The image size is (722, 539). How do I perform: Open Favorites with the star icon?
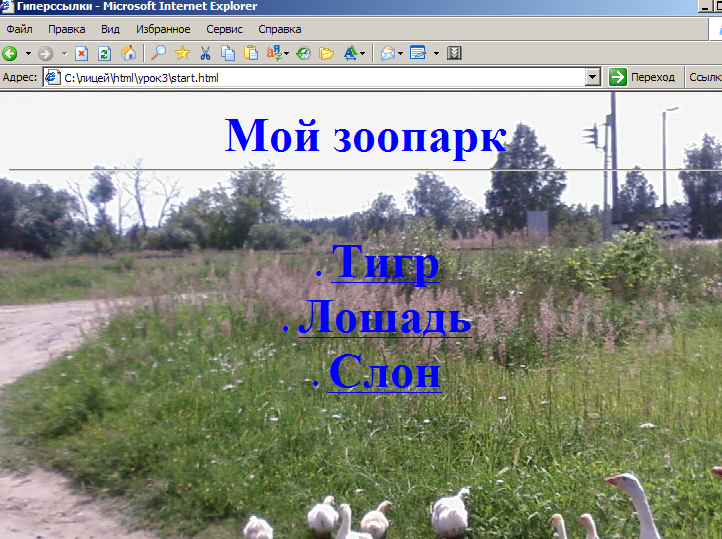pos(182,53)
